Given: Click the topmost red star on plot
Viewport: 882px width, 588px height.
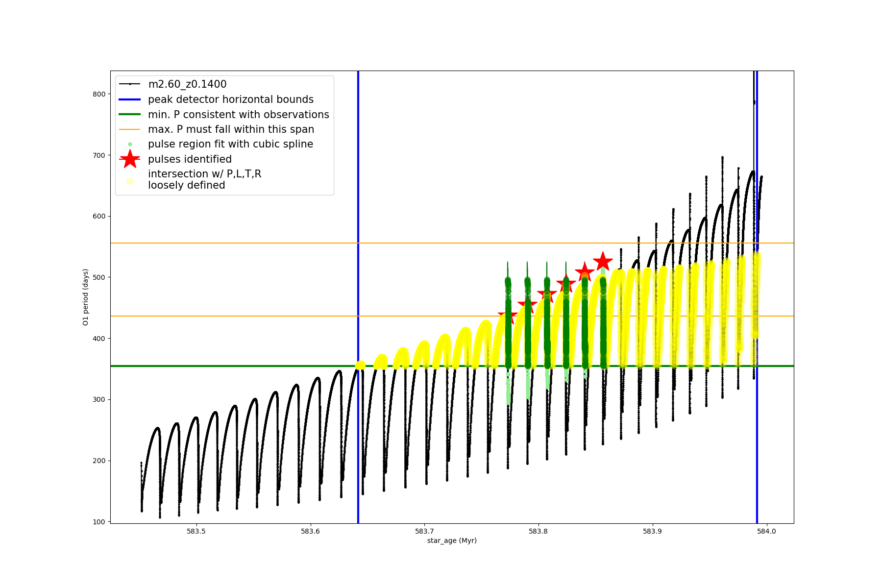Looking at the screenshot, I should pyautogui.click(x=603, y=261).
